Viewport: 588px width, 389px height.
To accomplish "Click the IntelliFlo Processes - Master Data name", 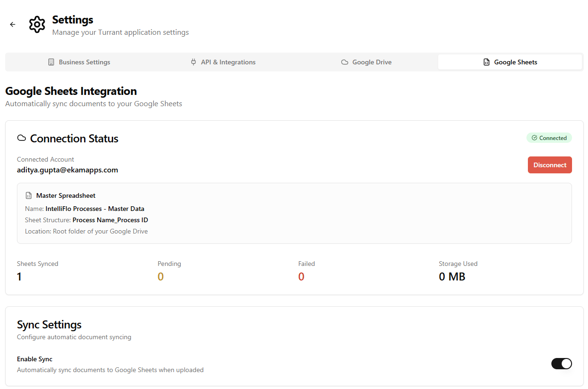I will click(95, 209).
